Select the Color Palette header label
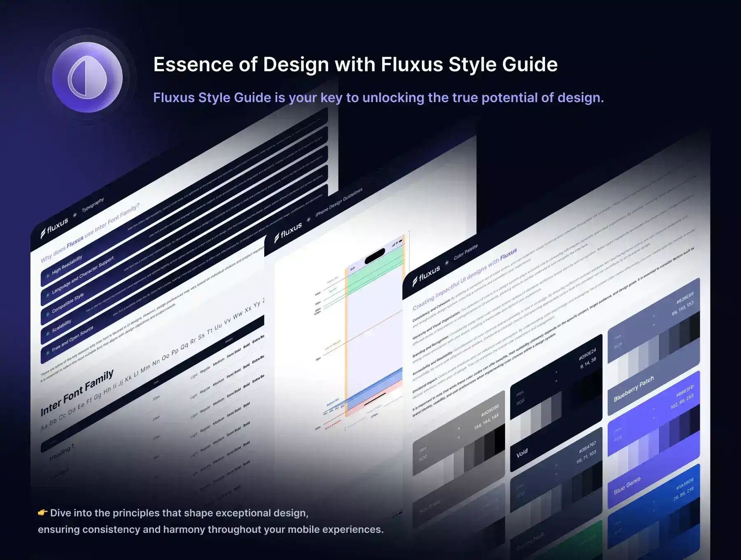The width and height of the screenshot is (741, 560). (466, 252)
